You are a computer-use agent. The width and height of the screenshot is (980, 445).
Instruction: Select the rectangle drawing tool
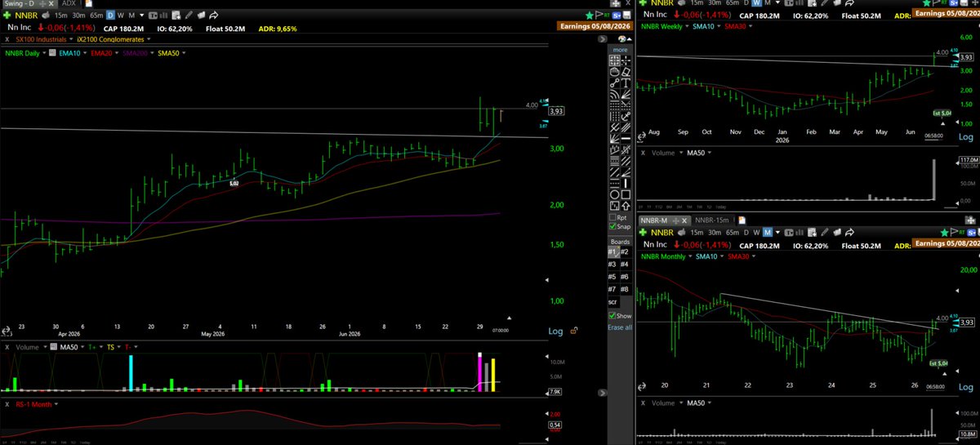point(626,194)
